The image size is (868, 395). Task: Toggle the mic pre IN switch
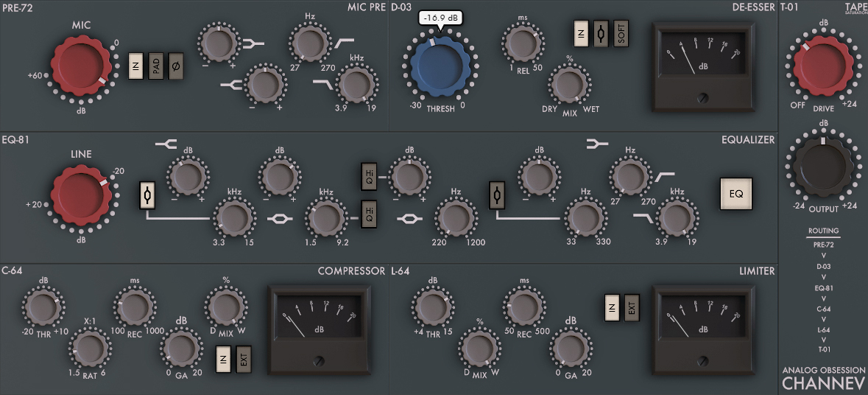click(136, 65)
